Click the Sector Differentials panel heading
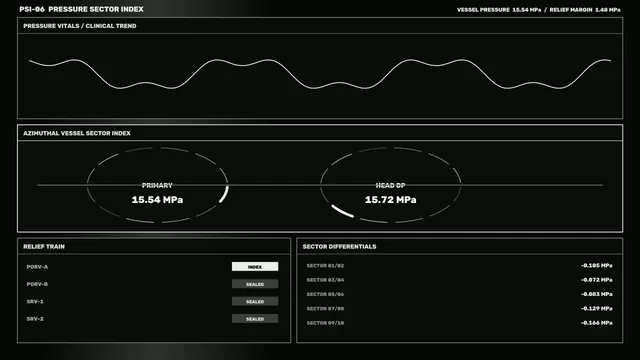Viewport: 640px width, 360px height. (339, 247)
